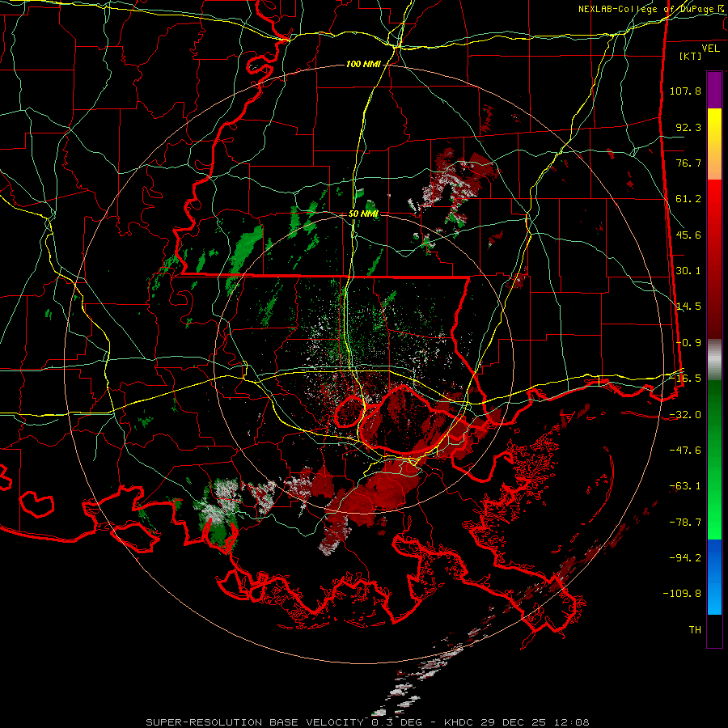Viewport: 728px width, 728px height.
Task: Click the purple segment of color bar
Action: [714, 90]
